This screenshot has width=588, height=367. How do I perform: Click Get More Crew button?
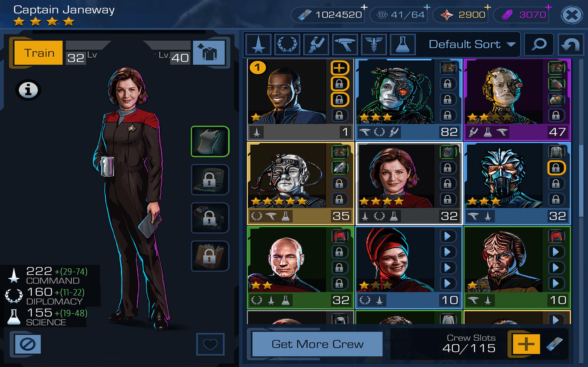coord(317,344)
